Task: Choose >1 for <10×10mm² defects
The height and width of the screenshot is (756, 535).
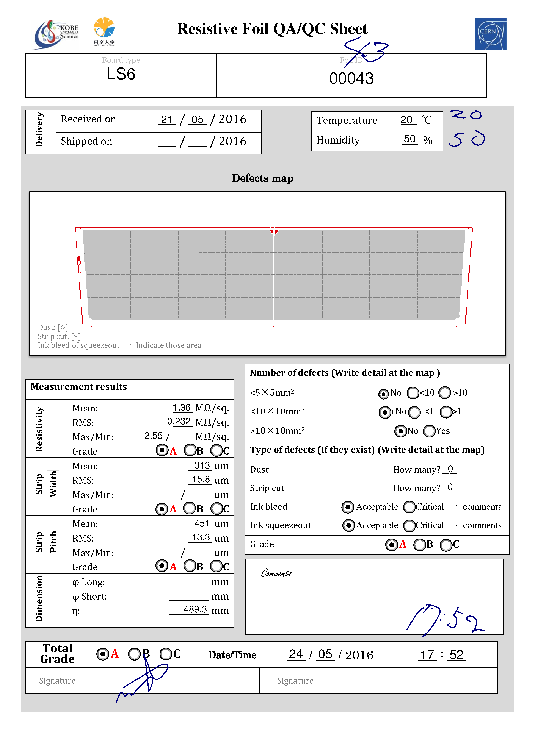Action: point(446,412)
